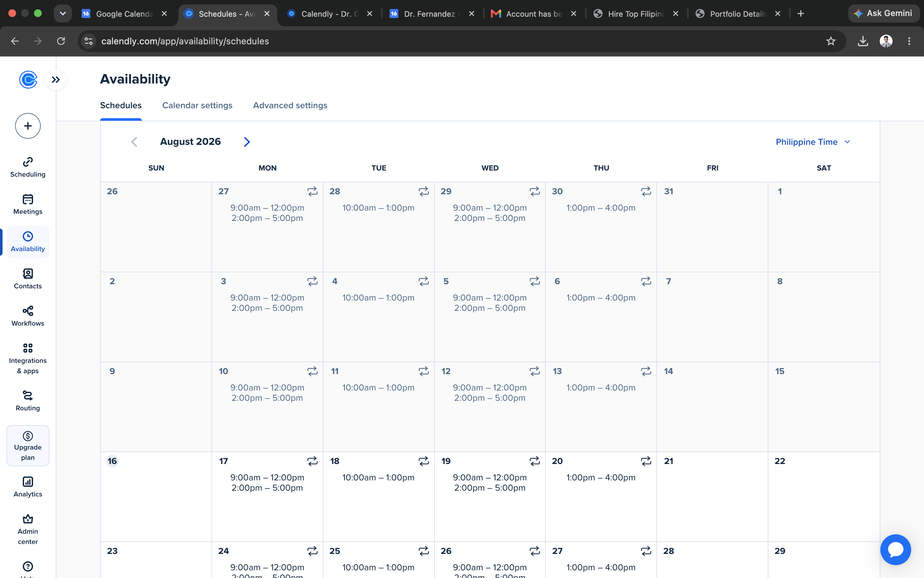
Task: Reload the page
Action: point(61,41)
